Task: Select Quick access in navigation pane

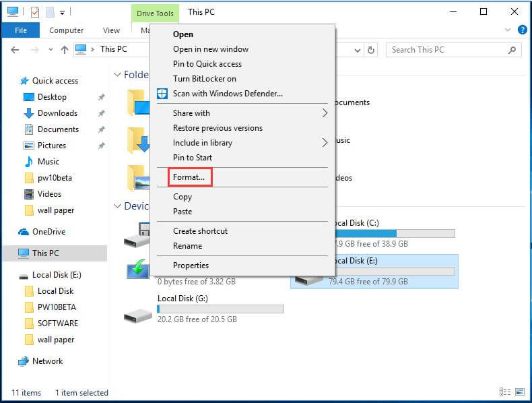Action: [x=48, y=81]
